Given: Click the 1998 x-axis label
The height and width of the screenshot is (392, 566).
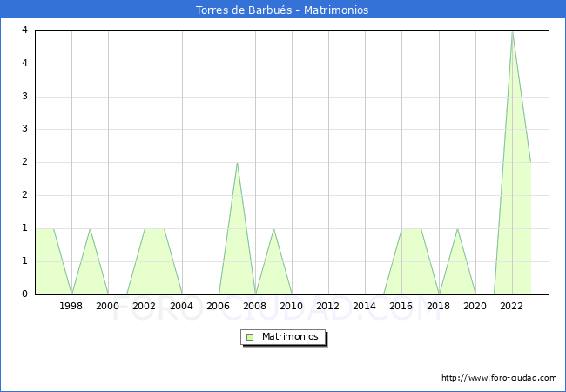Looking at the screenshot, I should [71, 306].
